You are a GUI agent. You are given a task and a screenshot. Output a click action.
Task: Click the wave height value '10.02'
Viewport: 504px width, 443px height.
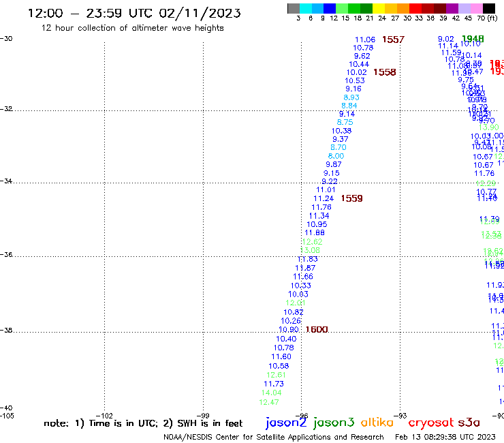point(356,73)
